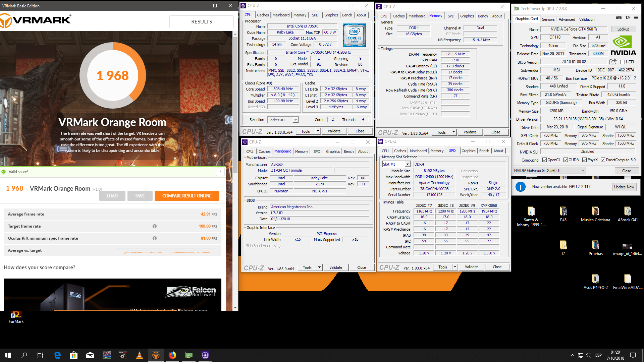644x362 pixels.
Task: Click the BIOS Version field 70.10.61.00.02
Action: [574, 62]
